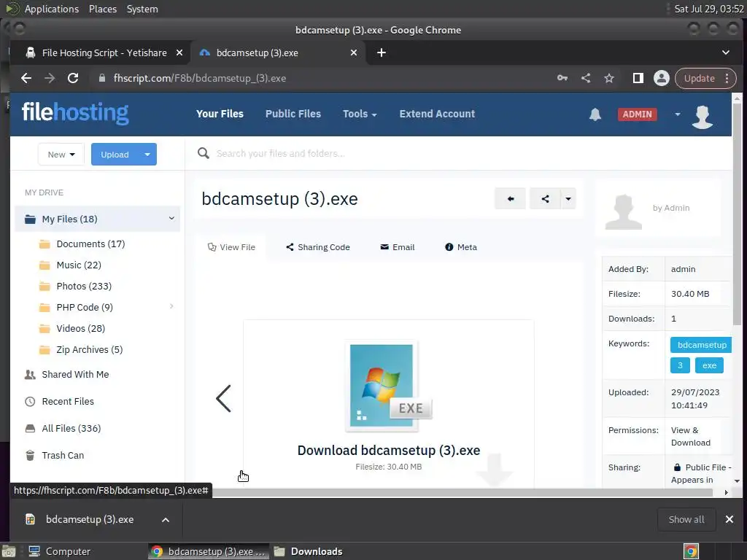
Task: Switch to the Meta tab
Action: coord(461,247)
